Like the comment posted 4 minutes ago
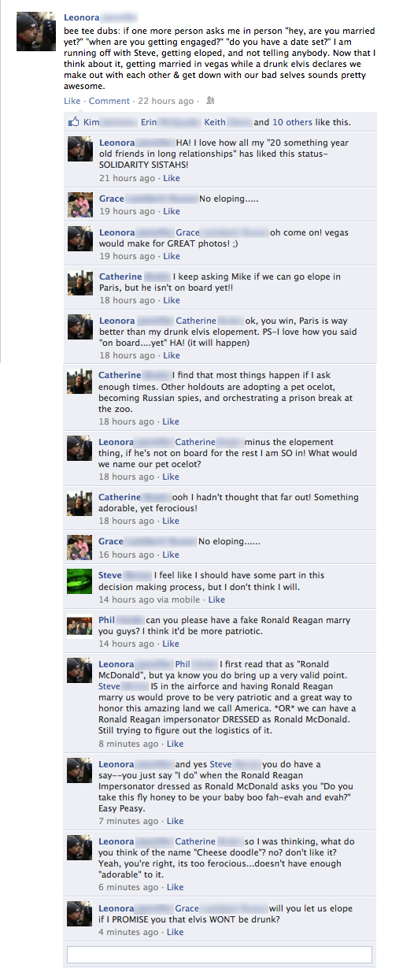Screen dimensions: 414x980 [x=175, y=932]
